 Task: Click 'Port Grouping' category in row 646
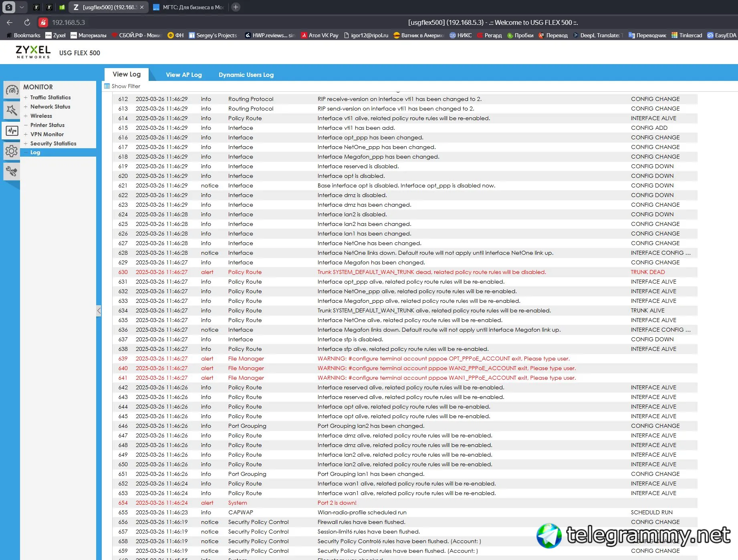[x=247, y=426]
